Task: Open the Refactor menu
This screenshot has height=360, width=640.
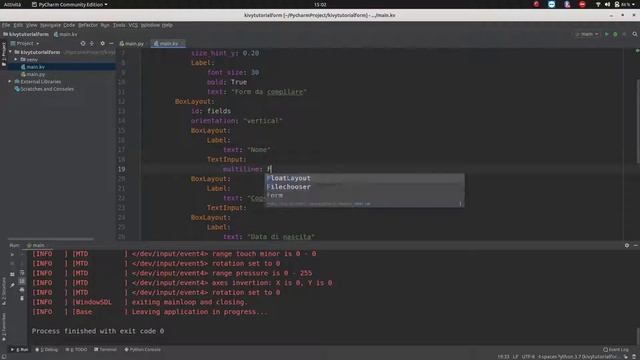Action: [x=88, y=25]
